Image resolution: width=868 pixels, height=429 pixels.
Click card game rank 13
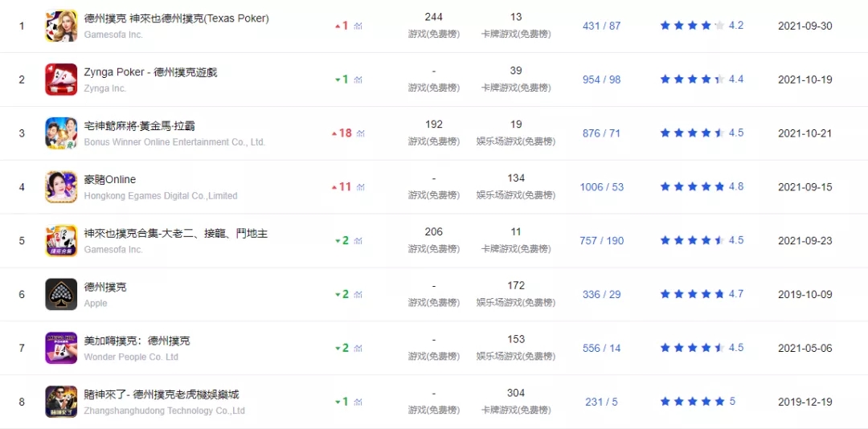click(516, 17)
